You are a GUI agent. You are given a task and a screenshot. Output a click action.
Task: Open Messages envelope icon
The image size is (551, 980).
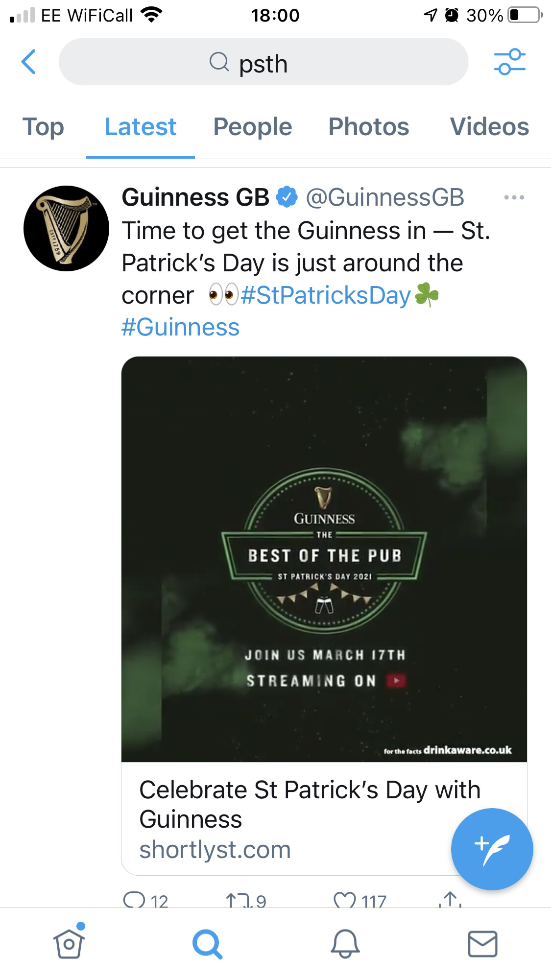(x=483, y=944)
